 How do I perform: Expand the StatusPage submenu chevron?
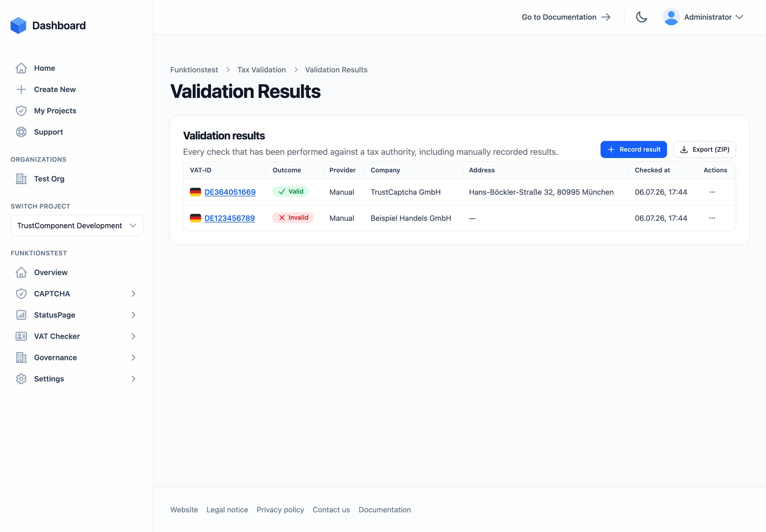(x=134, y=315)
